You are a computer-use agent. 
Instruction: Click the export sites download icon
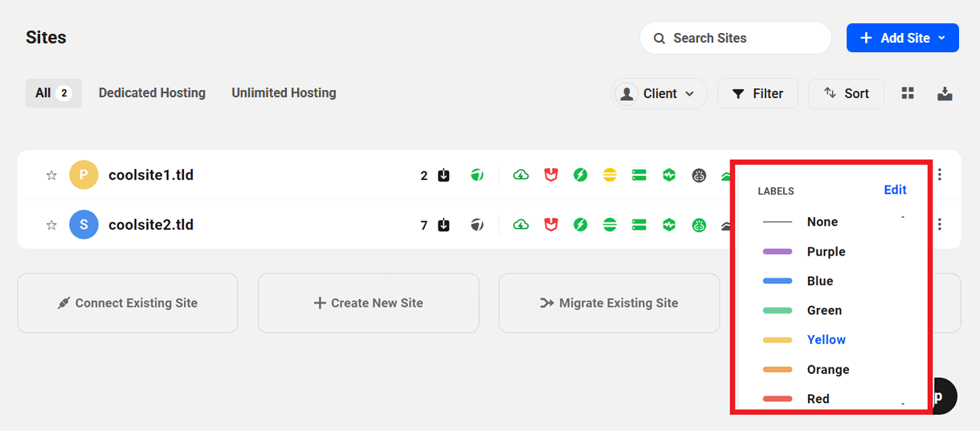click(x=945, y=93)
